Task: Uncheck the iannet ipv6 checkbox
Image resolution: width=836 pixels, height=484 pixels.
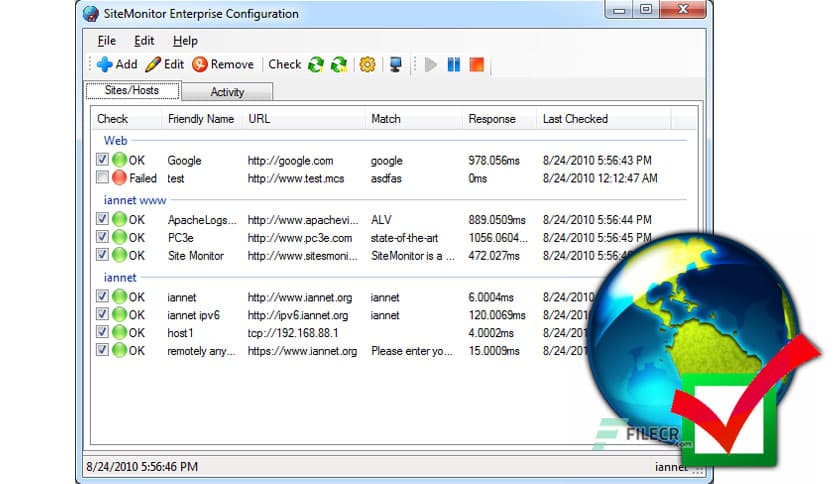Action: pos(102,314)
